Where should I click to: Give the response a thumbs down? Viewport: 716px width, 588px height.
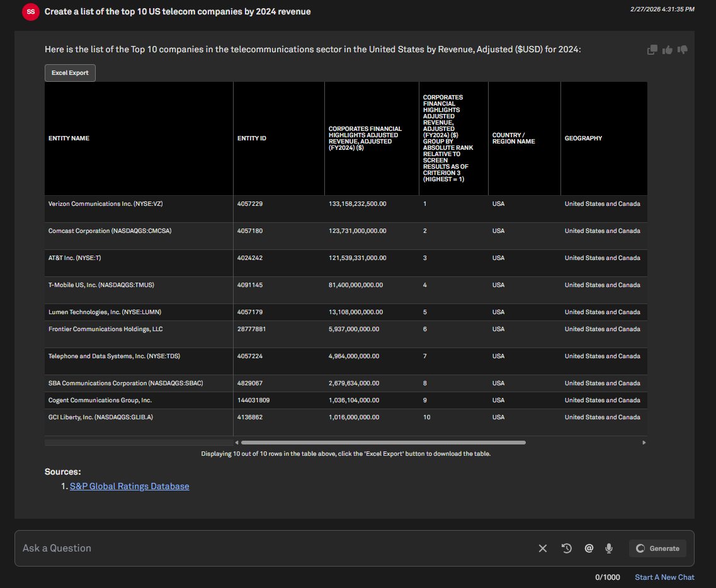(x=683, y=50)
